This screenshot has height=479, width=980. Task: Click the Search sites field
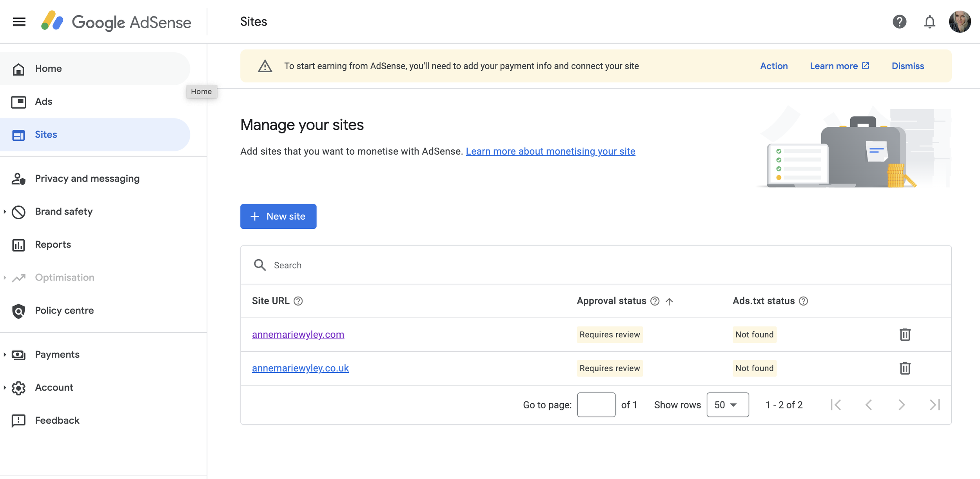pos(596,265)
